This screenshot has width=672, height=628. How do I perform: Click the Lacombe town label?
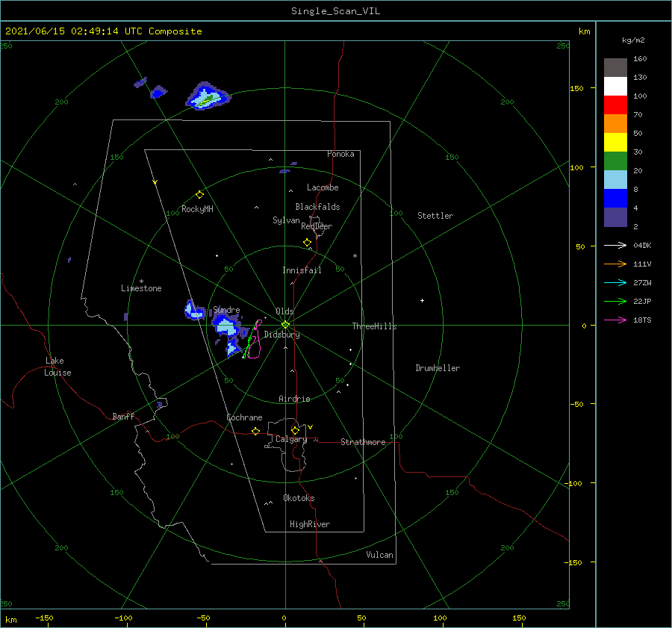click(323, 187)
